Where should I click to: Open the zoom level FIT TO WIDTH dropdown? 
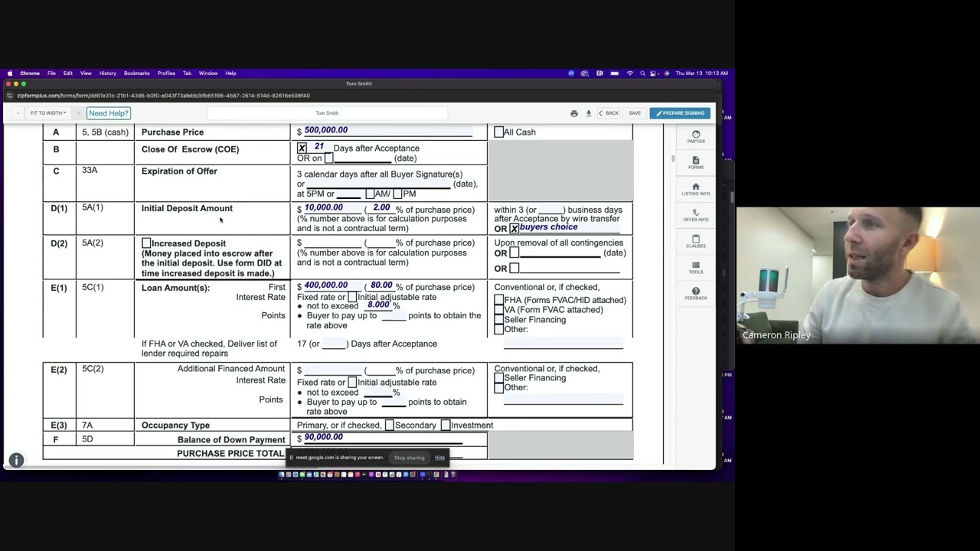[48, 113]
